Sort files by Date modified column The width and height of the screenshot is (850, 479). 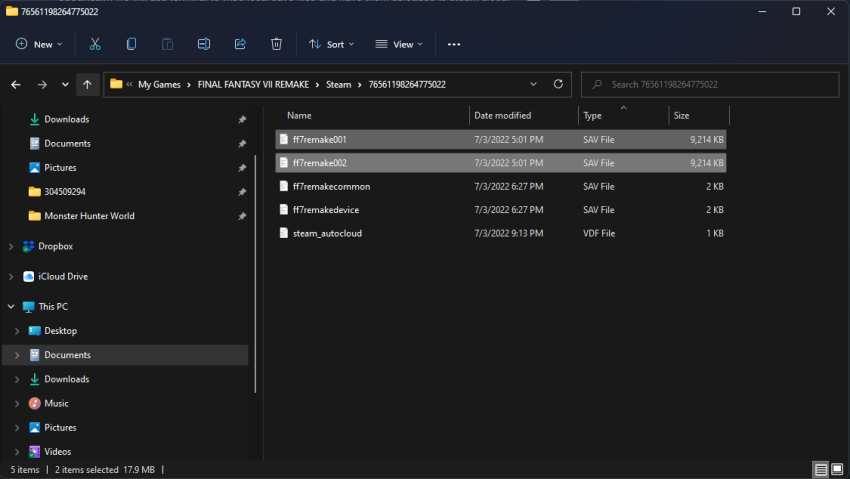[x=502, y=116]
